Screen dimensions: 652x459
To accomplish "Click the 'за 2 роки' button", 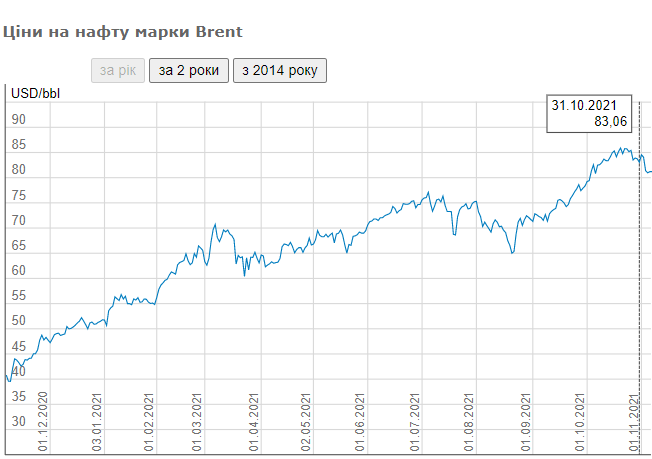I will pos(189,71).
